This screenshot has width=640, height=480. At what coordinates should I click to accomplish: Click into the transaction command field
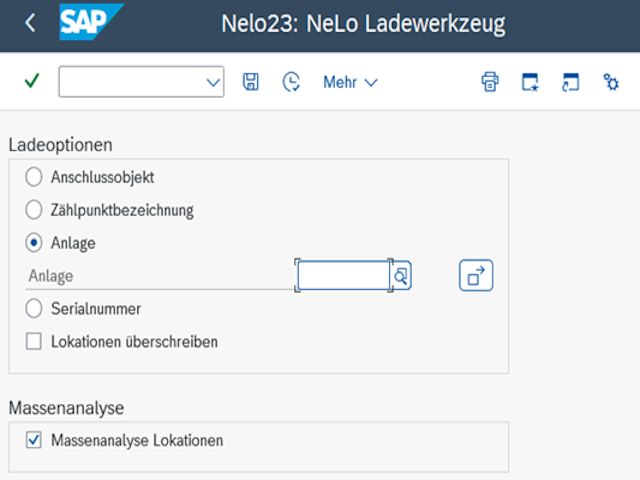click(x=131, y=82)
